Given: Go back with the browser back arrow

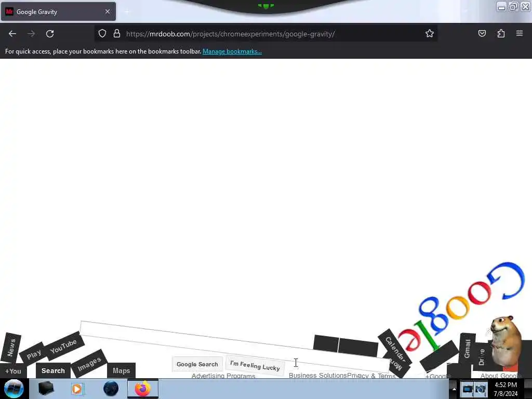Looking at the screenshot, I should coord(12,34).
